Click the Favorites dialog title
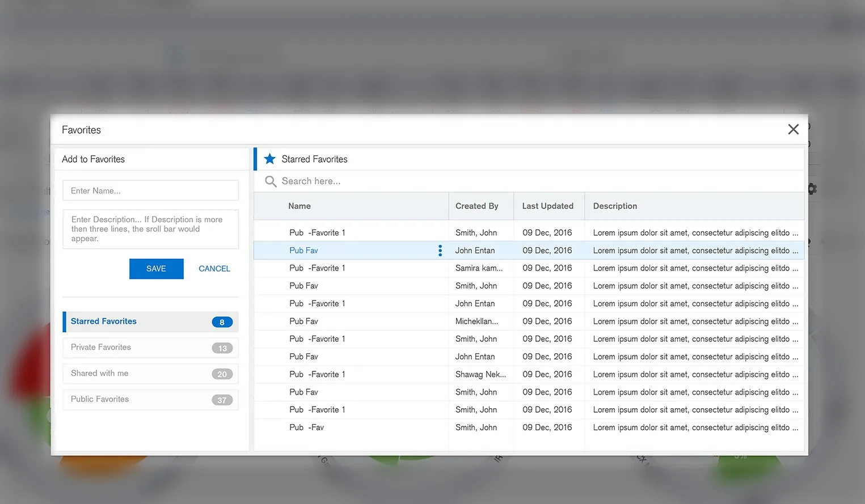The height and width of the screenshot is (504, 865). 81,130
